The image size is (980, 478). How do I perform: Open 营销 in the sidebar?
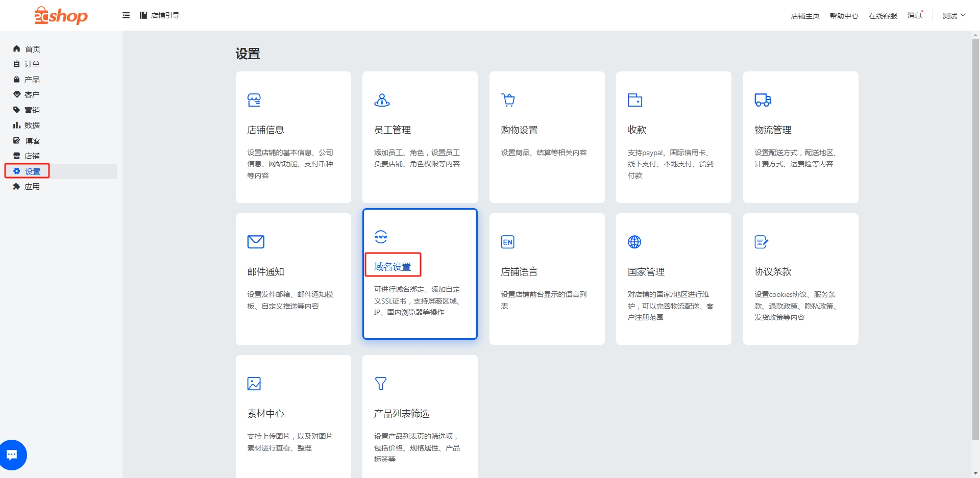click(x=32, y=110)
